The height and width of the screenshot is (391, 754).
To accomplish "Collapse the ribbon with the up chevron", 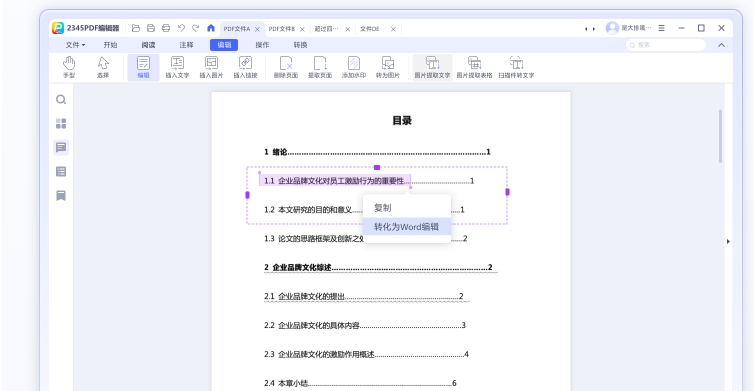I will coord(721,45).
